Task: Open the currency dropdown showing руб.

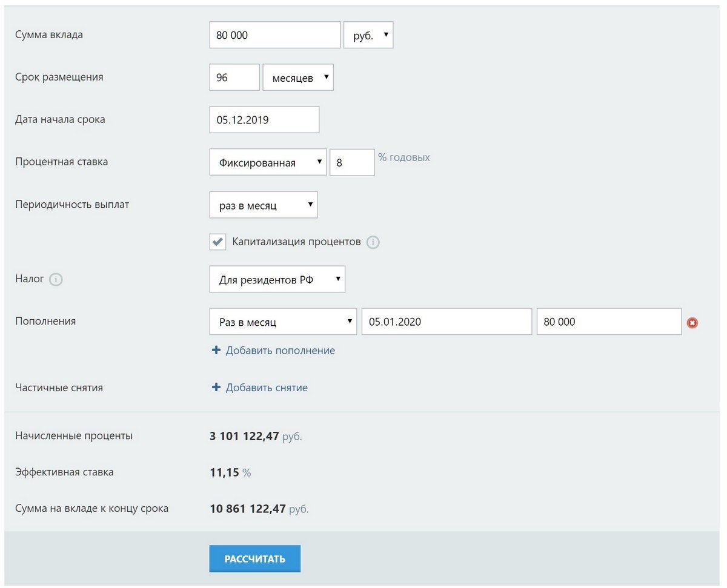Action: click(368, 36)
